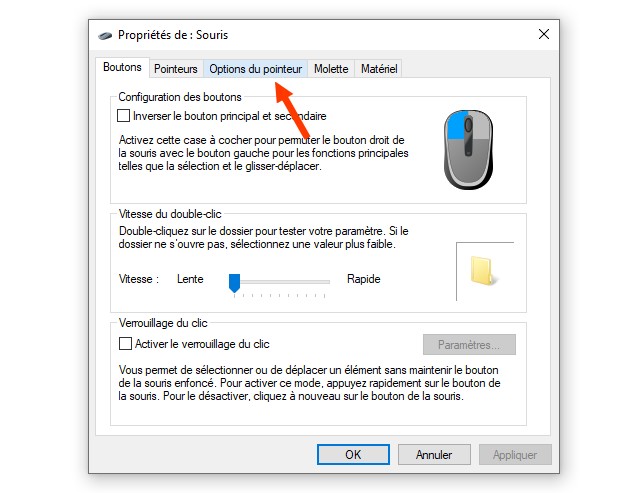Click the gray mouse illustration with blue button
Viewport: 640px width, 493px height.
point(469,149)
